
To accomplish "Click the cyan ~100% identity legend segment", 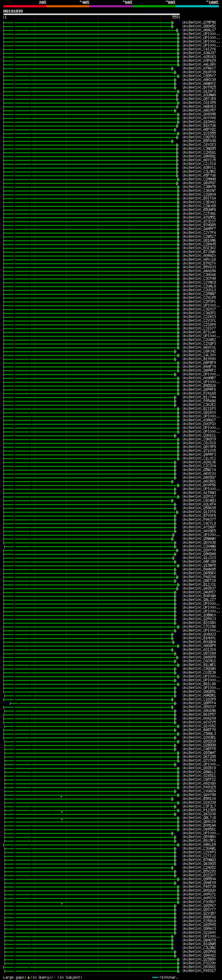I will [197, 6].
